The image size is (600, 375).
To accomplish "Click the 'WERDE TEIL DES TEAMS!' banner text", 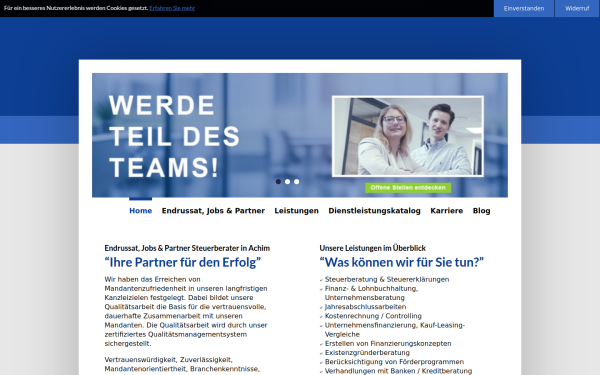I will pyautogui.click(x=174, y=136).
